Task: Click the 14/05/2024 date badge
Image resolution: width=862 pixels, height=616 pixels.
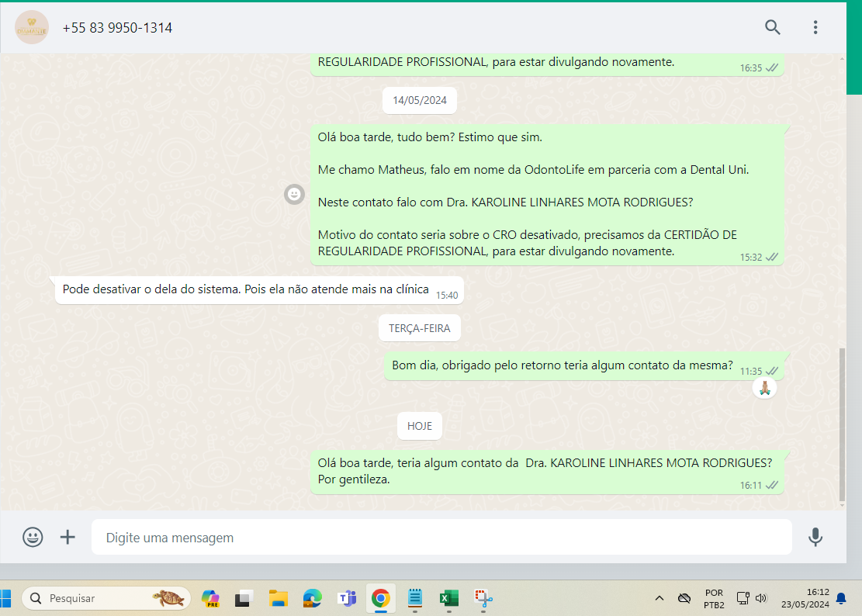Action: 420,101
